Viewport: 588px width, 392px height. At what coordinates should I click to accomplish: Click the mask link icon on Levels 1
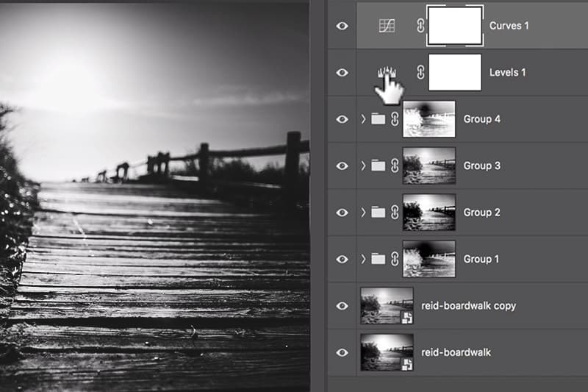pyautogui.click(x=420, y=72)
